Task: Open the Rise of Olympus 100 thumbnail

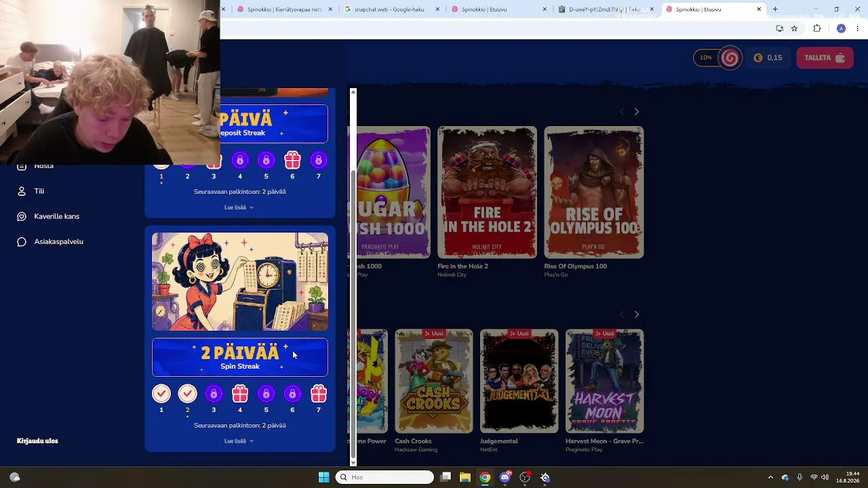Action: point(593,192)
